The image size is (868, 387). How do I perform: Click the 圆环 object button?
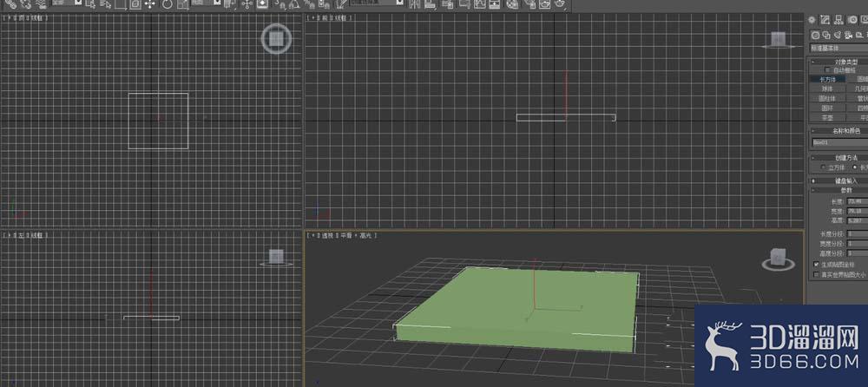827,108
